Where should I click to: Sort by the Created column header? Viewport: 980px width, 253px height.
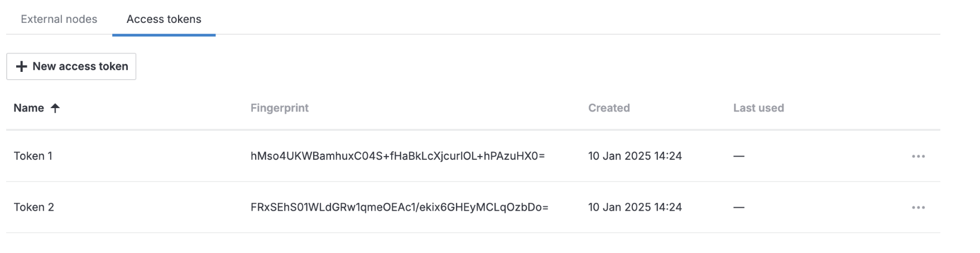(608, 108)
